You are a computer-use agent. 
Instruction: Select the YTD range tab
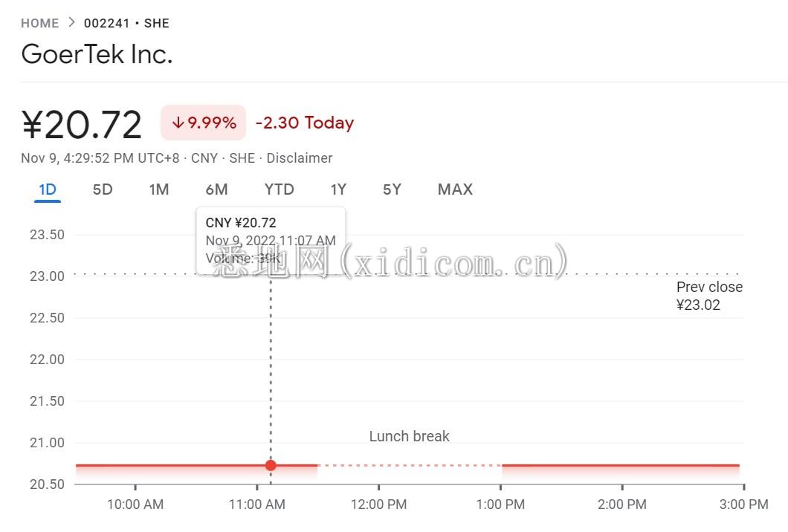280,189
